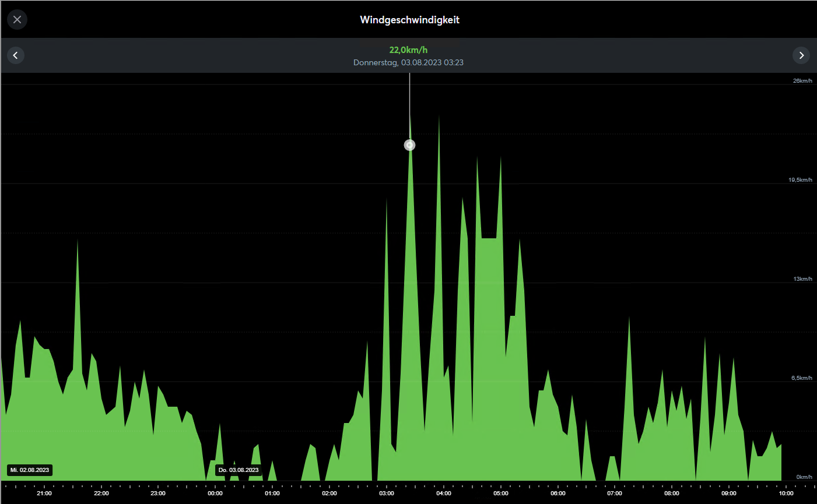Click the 04:00 time axis label
The width and height of the screenshot is (817, 504).
[x=444, y=494]
